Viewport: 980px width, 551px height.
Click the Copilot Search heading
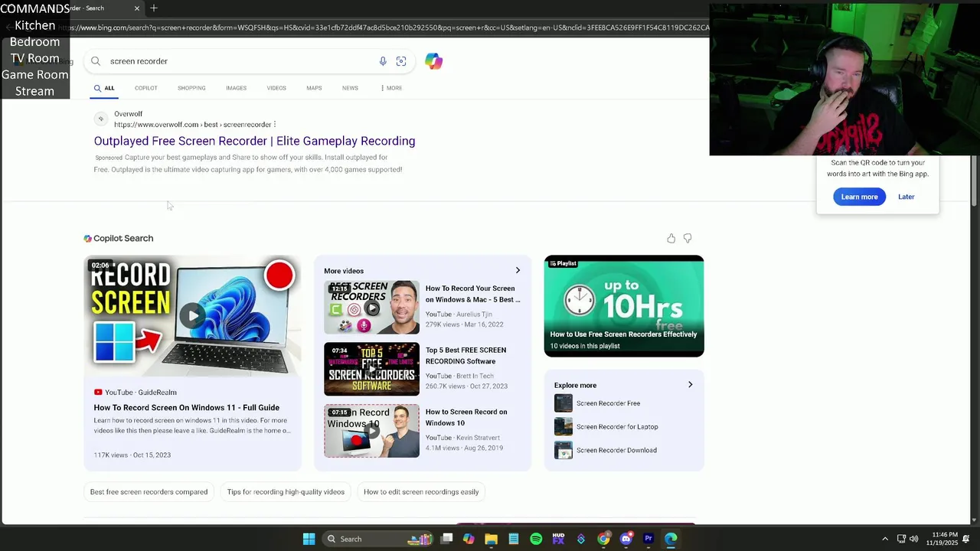119,239
